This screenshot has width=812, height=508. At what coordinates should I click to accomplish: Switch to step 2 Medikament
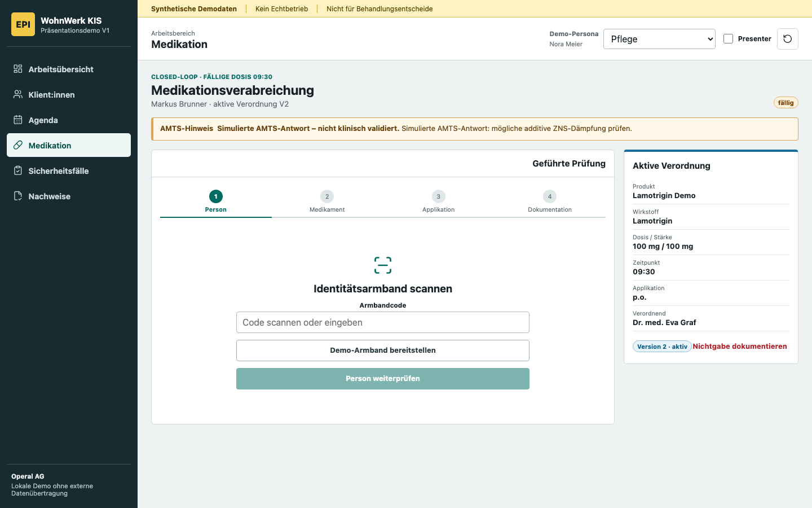(x=327, y=202)
